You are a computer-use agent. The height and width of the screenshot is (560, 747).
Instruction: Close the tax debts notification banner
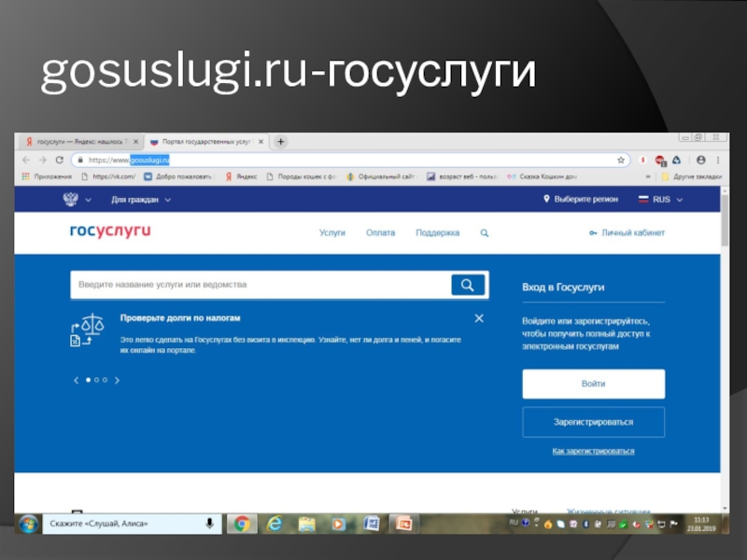[x=479, y=318]
